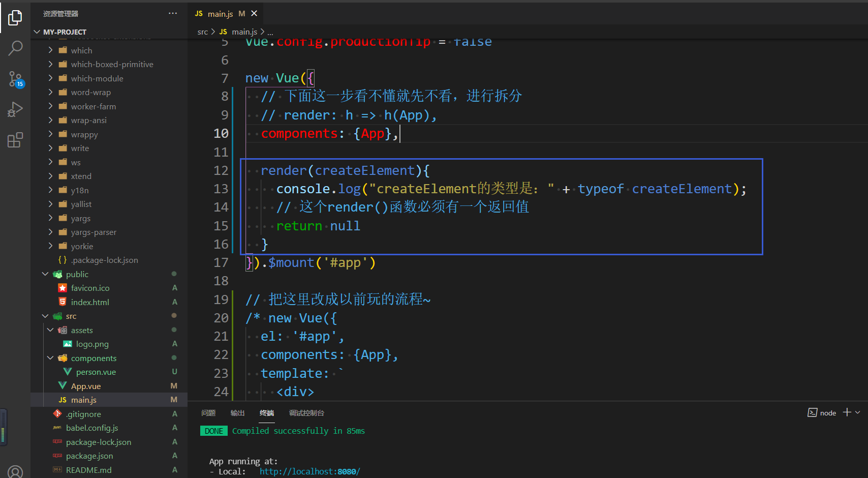The width and height of the screenshot is (868, 478).
Task: Select the y18n folder row
Action: coord(109,190)
